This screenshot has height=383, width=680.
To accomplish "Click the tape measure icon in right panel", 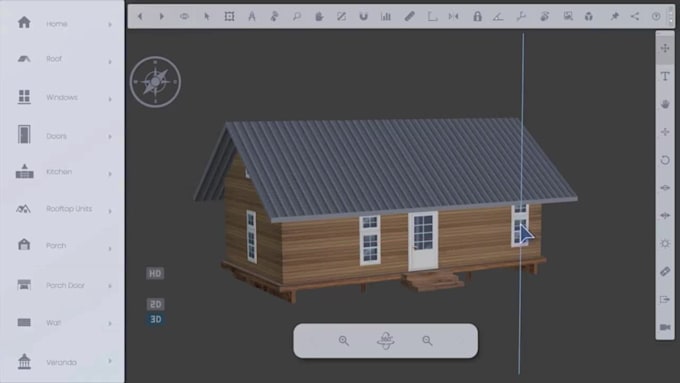I will (x=665, y=272).
